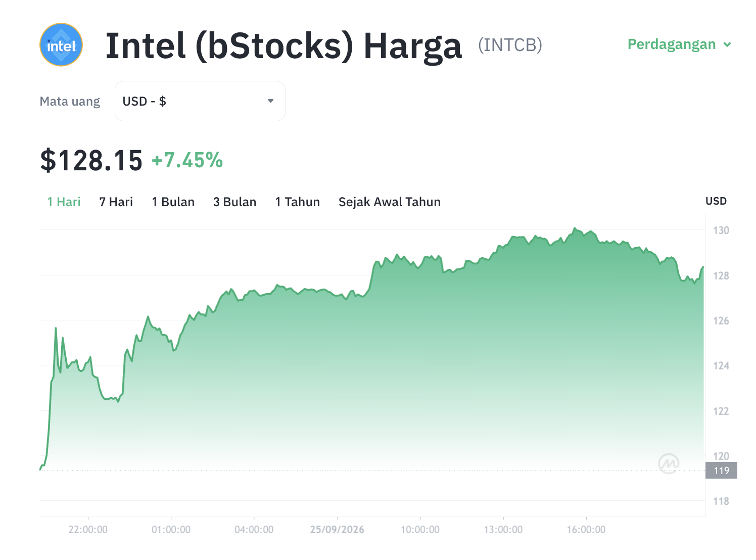The width and height of the screenshot is (756, 560).
Task: Show the 3 Bulan chart range
Action: point(234,202)
